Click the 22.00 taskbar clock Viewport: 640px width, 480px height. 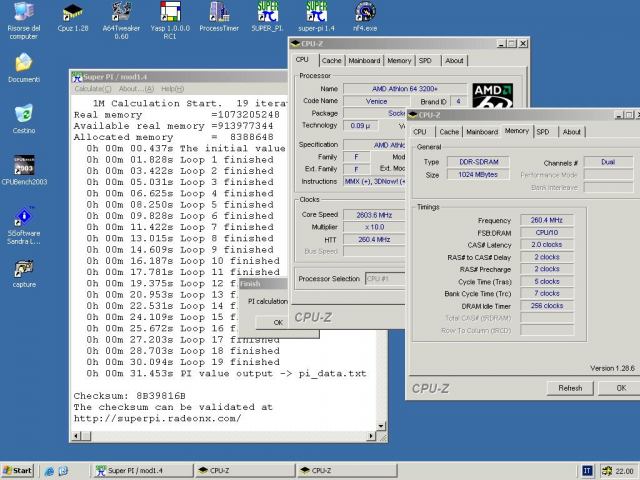tap(624, 471)
